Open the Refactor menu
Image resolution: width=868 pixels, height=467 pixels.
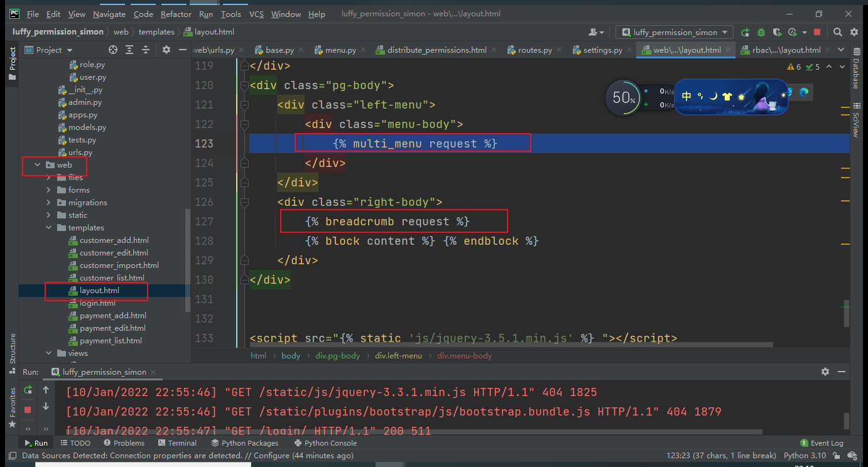pyautogui.click(x=176, y=14)
